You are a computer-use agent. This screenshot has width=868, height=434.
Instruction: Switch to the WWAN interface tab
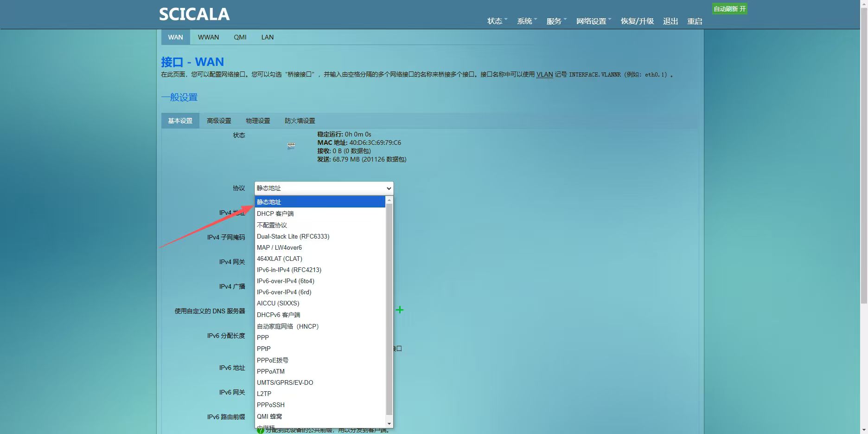[x=208, y=37]
